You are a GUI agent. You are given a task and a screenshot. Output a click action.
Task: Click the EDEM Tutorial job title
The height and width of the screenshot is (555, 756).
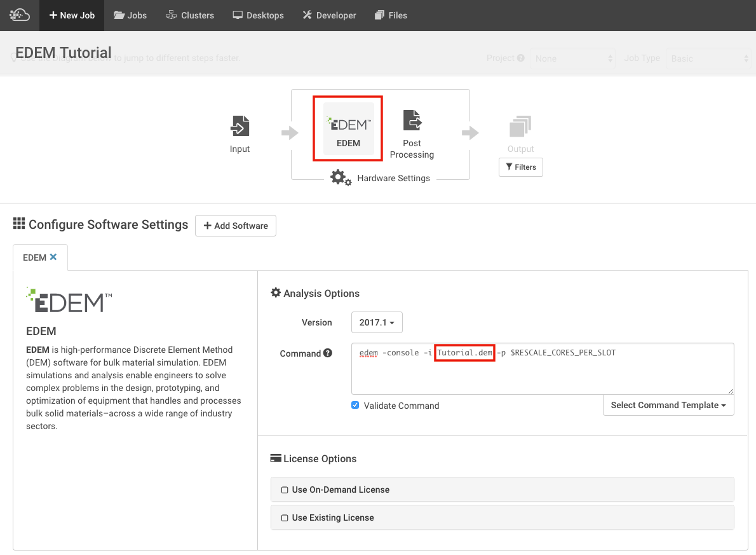[63, 53]
